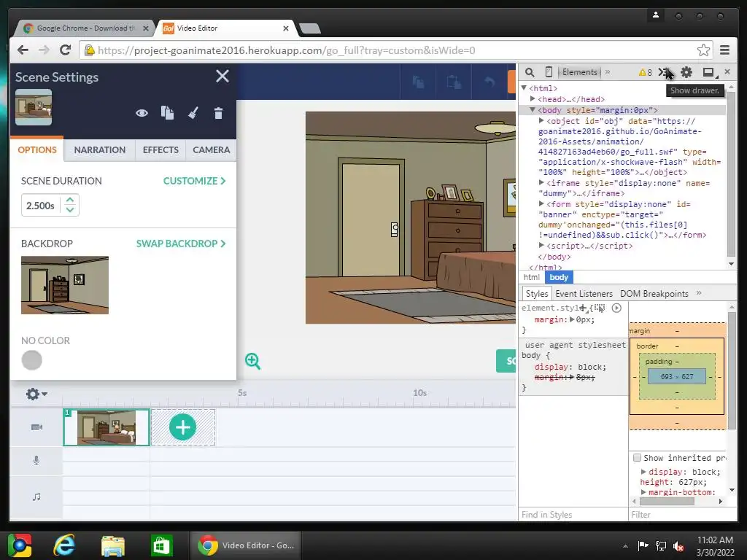The height and width of the screenshot is (560, 747).
Task: Switch to the NARRATION tab
Action: 99,150
